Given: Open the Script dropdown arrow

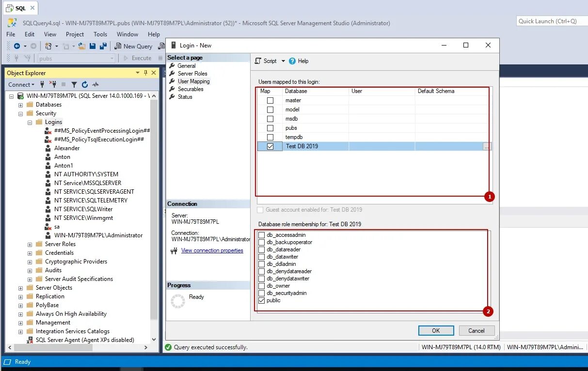Looking at the screenshot, I should coord(284,61).
